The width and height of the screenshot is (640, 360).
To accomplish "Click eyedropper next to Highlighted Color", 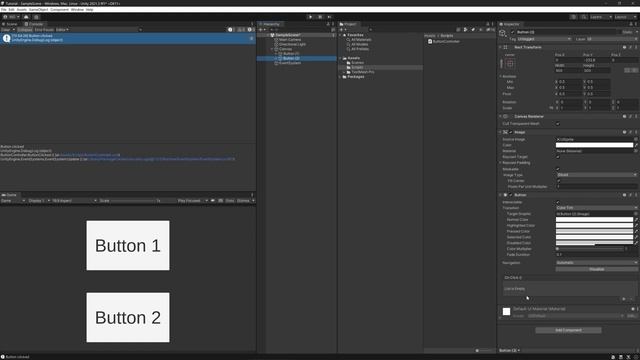I will pos(636,225).
